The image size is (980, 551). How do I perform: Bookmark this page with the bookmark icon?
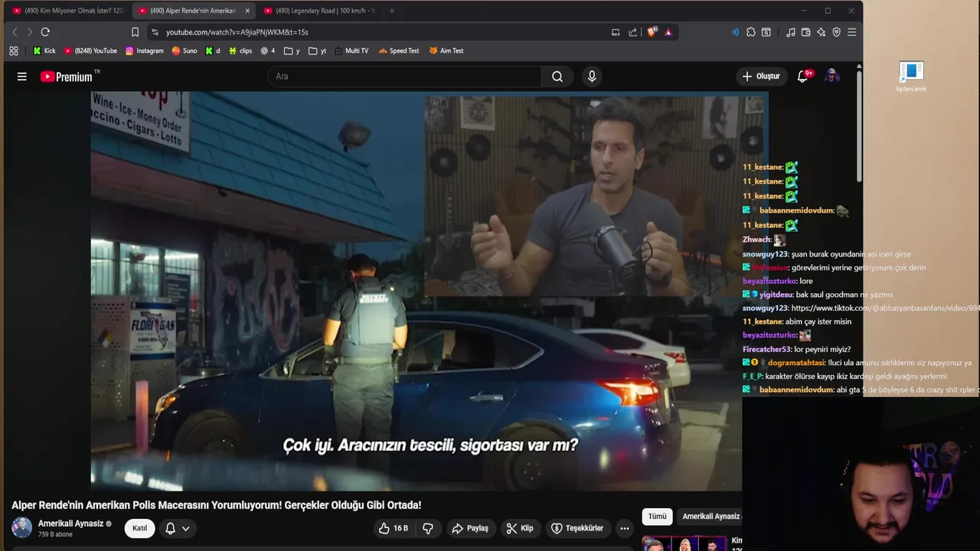point(135,32)
